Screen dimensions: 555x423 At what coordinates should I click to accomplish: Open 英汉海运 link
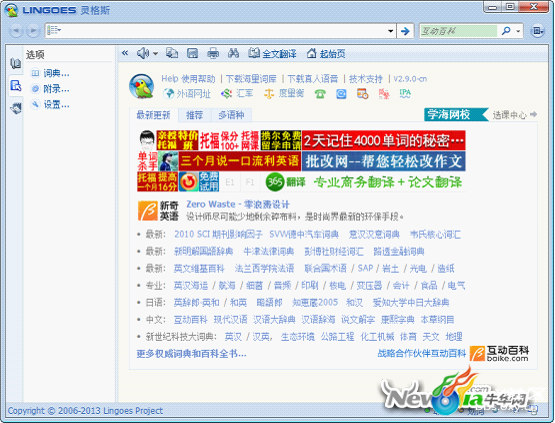coord(191,285)
